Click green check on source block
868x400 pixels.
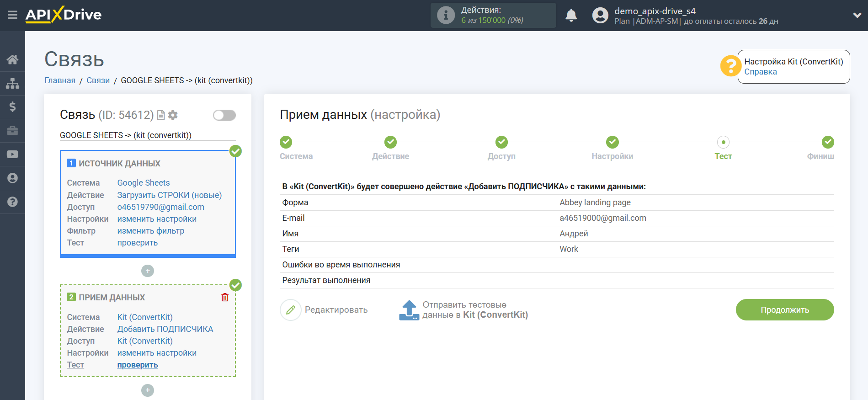tap(235, 151)
